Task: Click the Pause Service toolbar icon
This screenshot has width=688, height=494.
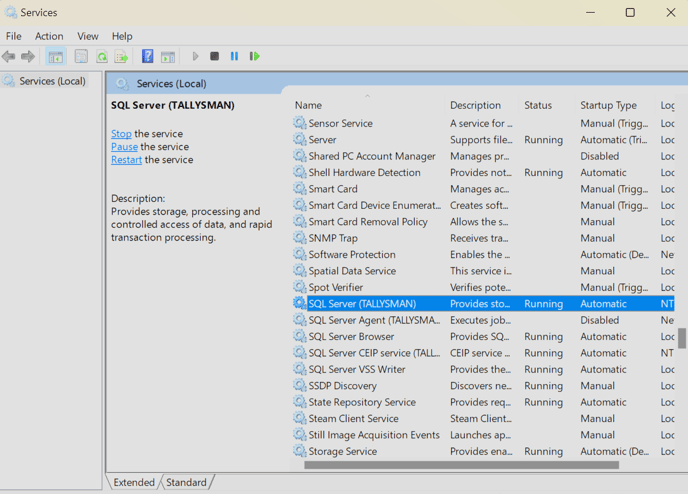Action: [234, 56]
